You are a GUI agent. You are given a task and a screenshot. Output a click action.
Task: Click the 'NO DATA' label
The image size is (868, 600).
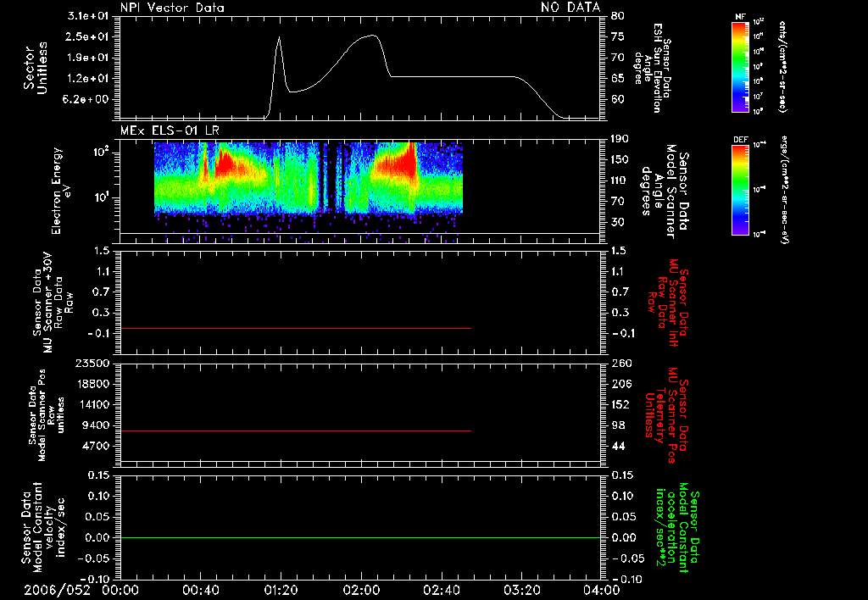pos(570,7)
